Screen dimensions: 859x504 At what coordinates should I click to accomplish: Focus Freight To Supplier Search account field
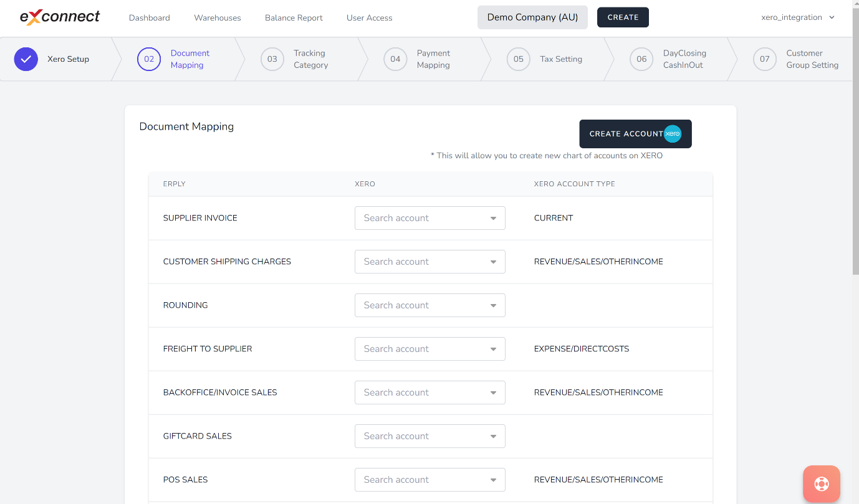tap(430, 349)
